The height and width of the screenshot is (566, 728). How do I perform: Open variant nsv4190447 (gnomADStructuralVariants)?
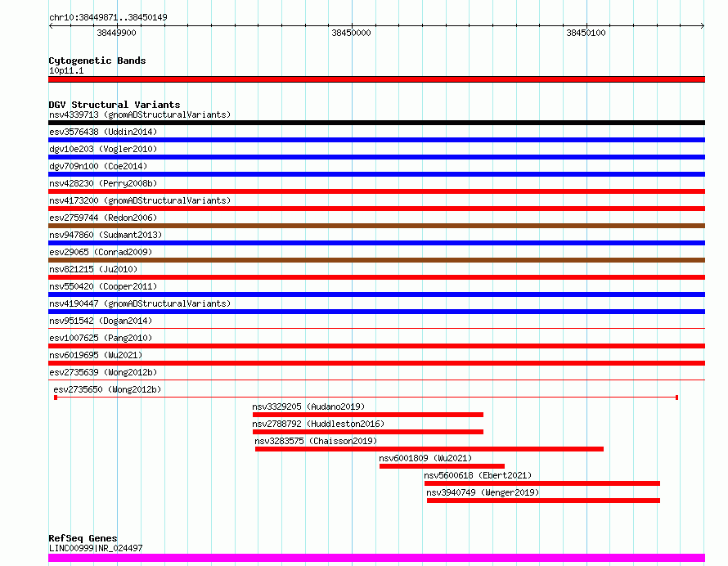tap(140, 303)
